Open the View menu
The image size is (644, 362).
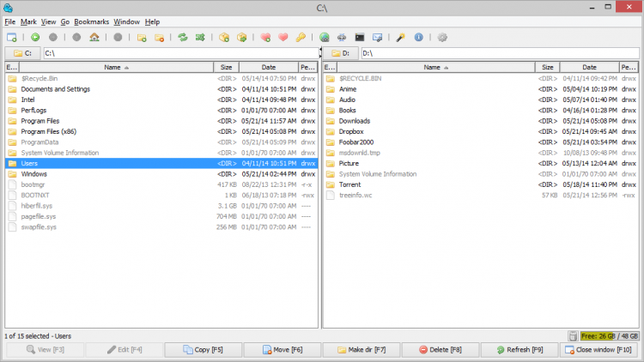tap(48, 21)
